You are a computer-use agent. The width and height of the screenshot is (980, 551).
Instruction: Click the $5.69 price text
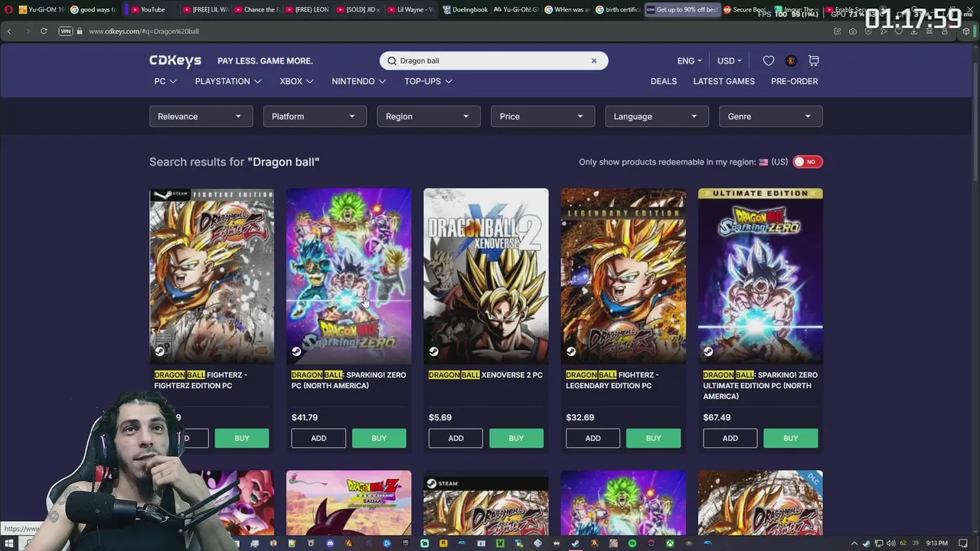pyautogui.click(x=440, y=417)
